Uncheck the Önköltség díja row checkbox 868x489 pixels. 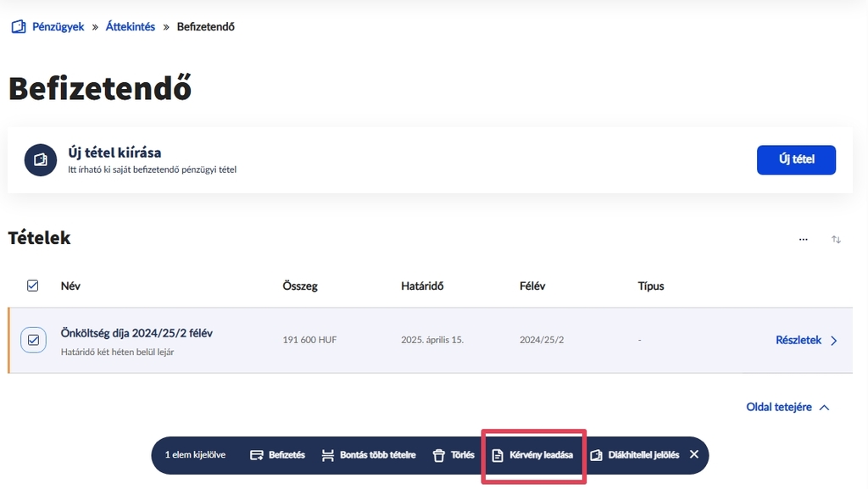pos(33,340)
